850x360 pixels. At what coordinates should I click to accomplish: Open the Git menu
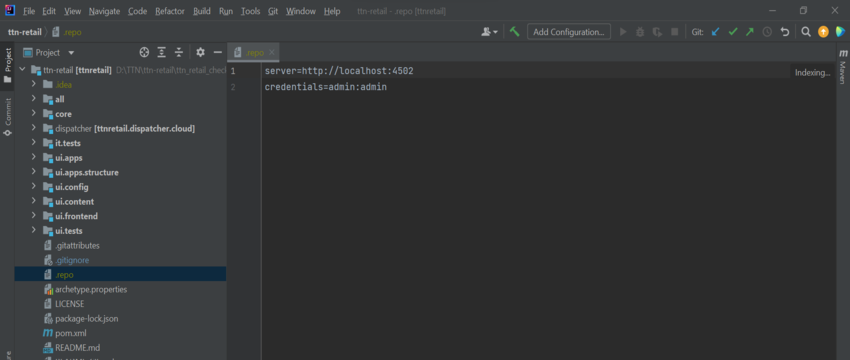click(x=273, y=11)
